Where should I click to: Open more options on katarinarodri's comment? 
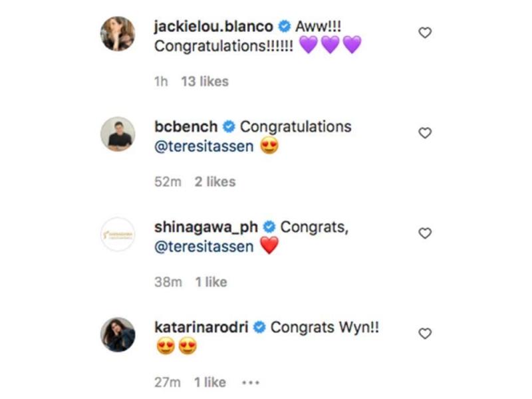tap(251, 382)
